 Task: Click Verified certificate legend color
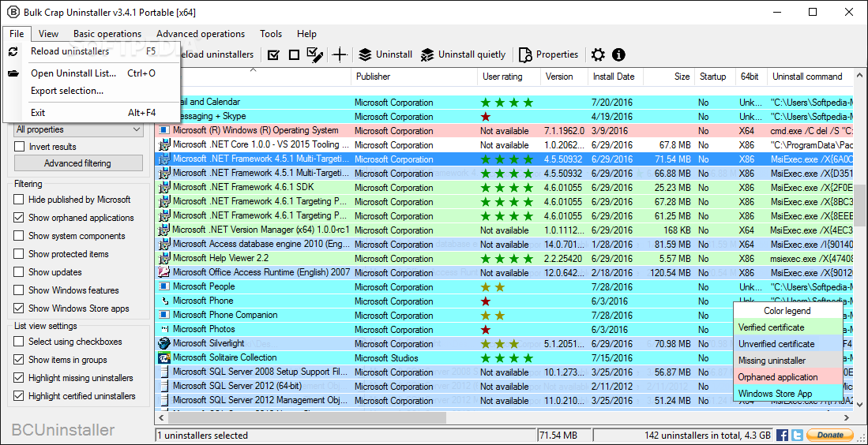pos(787,327)
